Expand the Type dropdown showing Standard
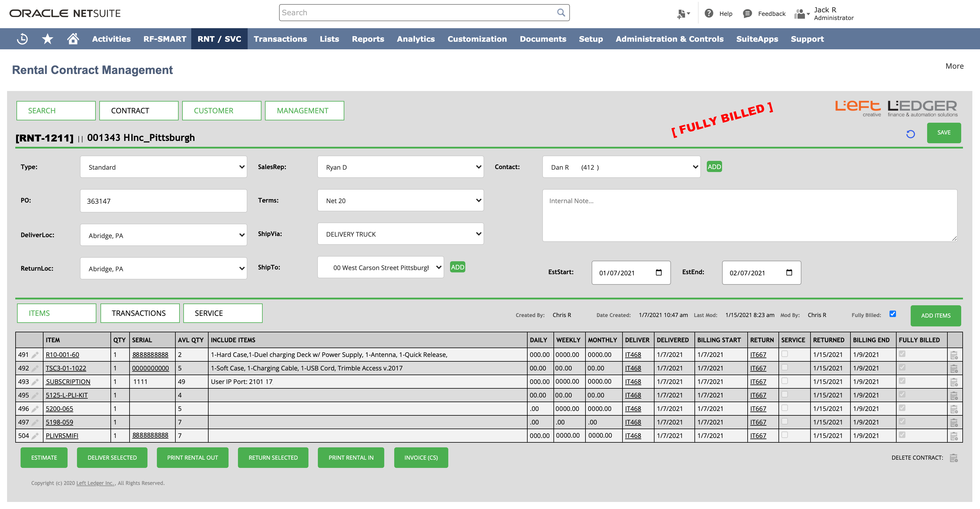This screenshot has width=980, height=509. click(164, 167)
